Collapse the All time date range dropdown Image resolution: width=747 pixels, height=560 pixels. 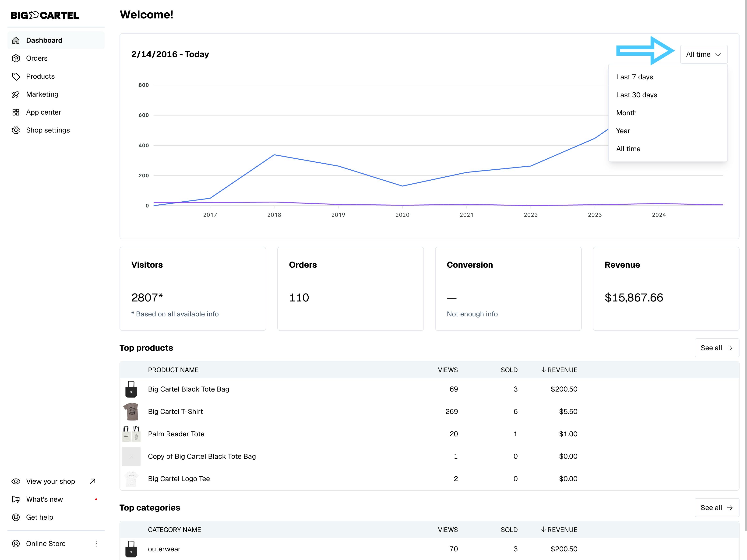704,54
